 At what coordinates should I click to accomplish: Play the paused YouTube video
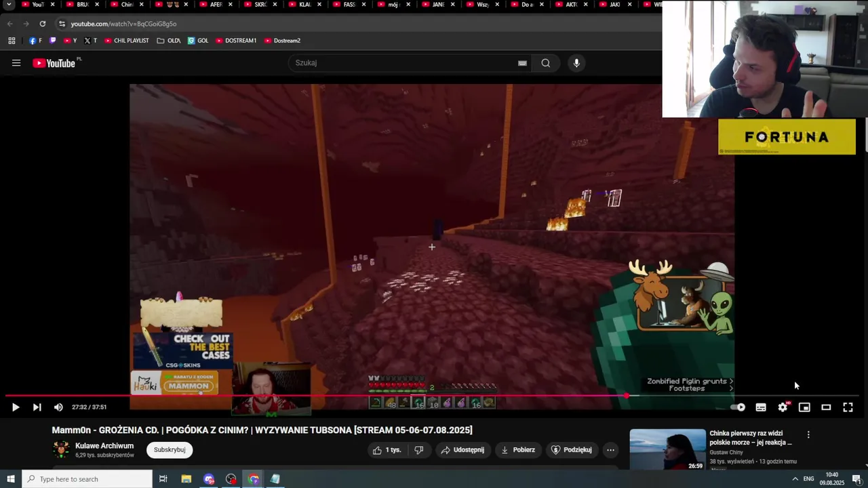[x=16, y=407]
